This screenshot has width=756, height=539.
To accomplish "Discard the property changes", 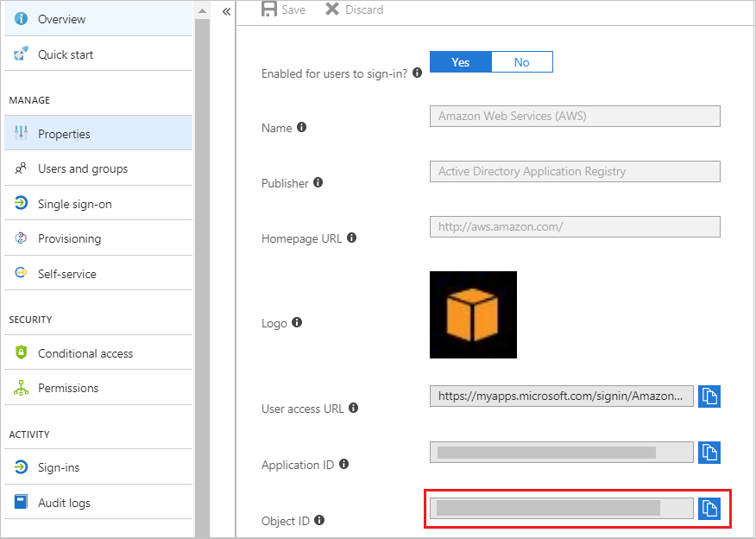I will [354, 10].
